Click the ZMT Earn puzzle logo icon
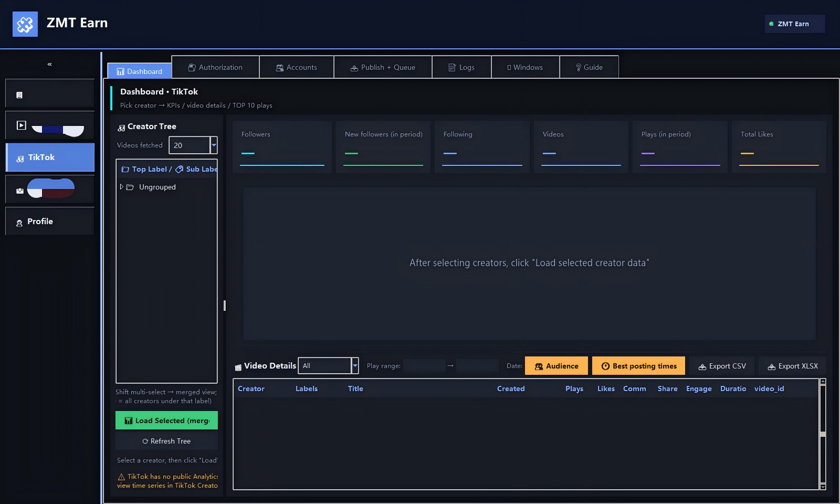840x504 pixels. point(25,24)
